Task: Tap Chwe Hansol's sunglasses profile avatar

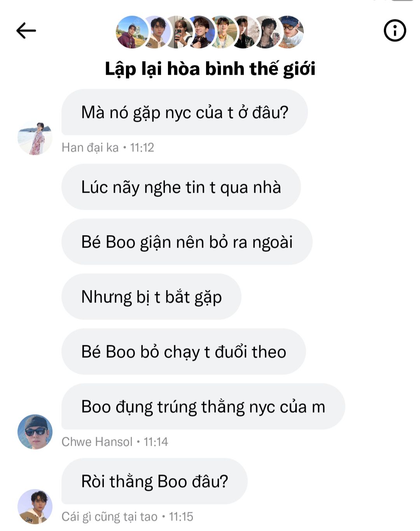Action: pos(35,432)
